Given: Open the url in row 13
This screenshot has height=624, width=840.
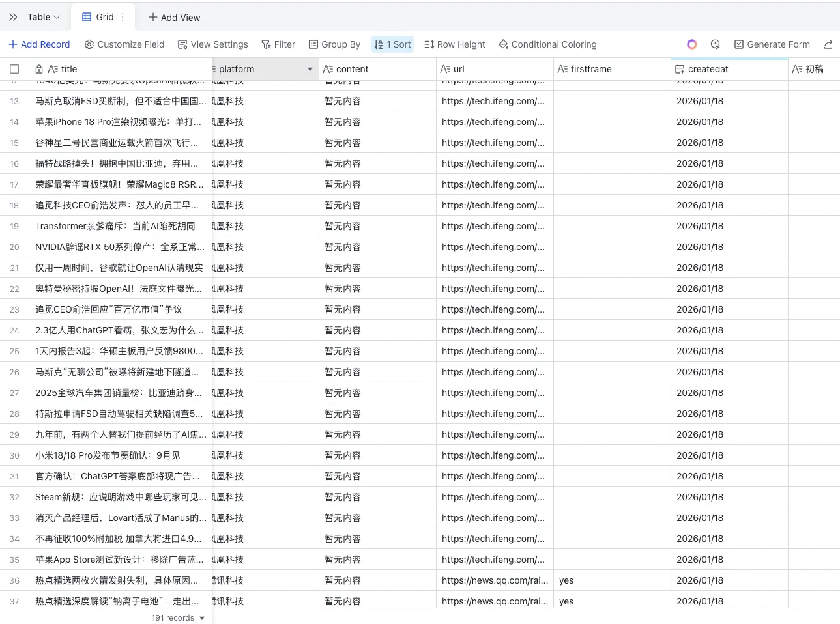Looking at the screenshot, I should [x=493, y=101].
